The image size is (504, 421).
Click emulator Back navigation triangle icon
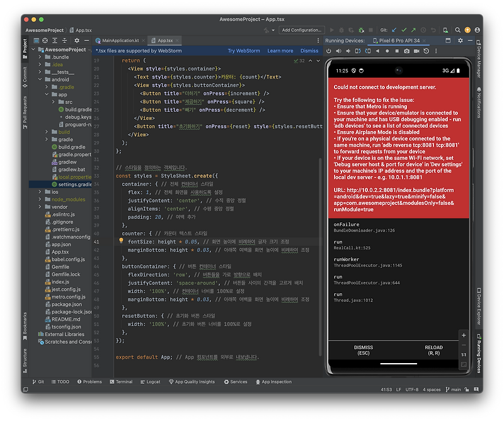pyautogui.click(x=377, y=51)
